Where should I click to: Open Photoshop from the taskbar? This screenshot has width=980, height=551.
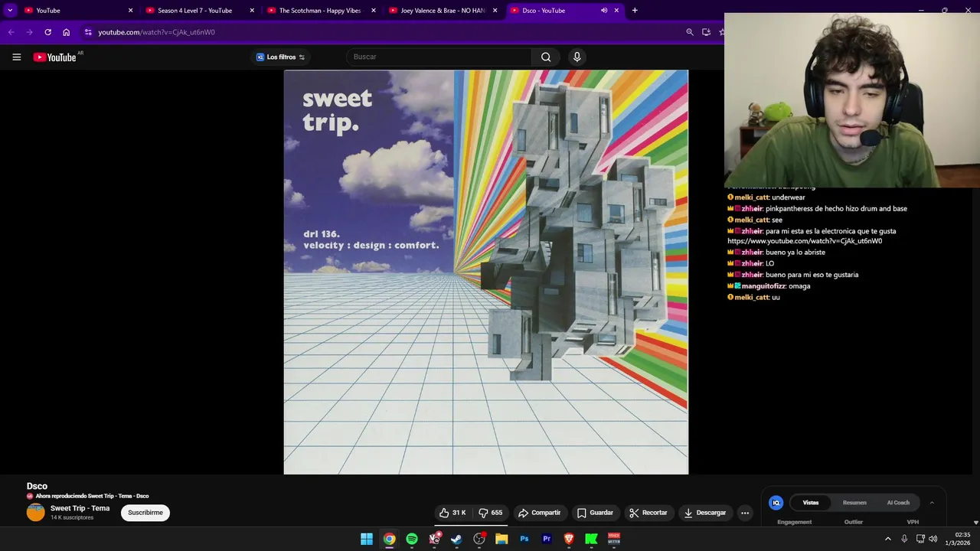point(524,539)
